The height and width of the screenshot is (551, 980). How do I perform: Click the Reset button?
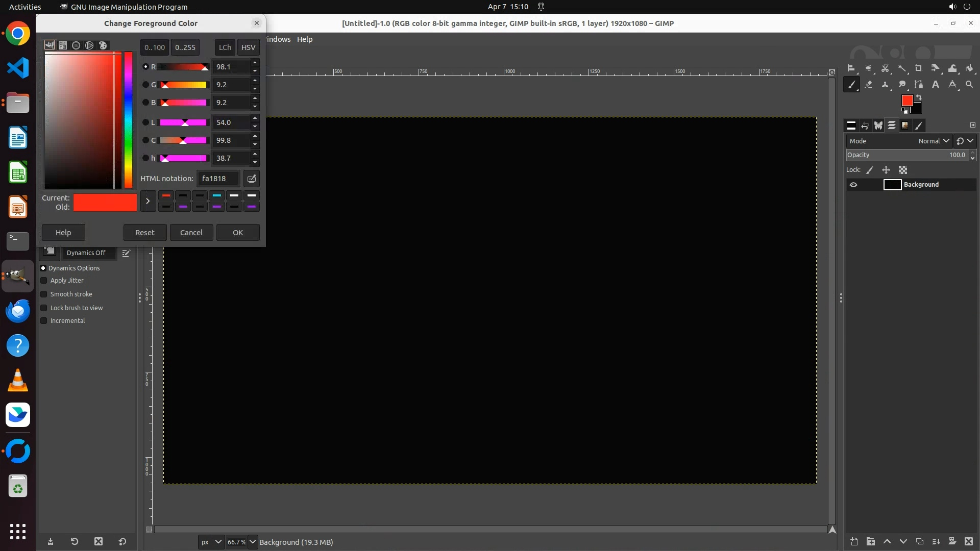(145, 233)
